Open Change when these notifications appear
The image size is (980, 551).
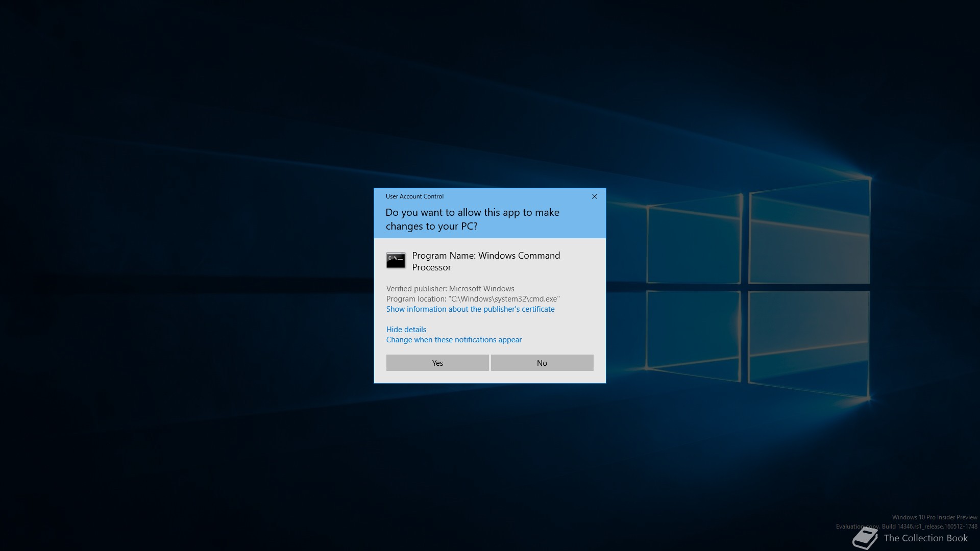454,340
